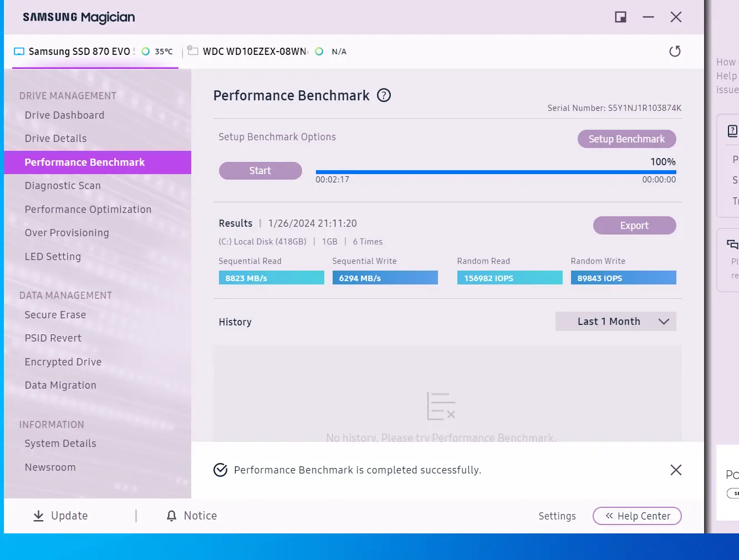Click the no-history list icon
Screen dimensions: 739x560
441,406
